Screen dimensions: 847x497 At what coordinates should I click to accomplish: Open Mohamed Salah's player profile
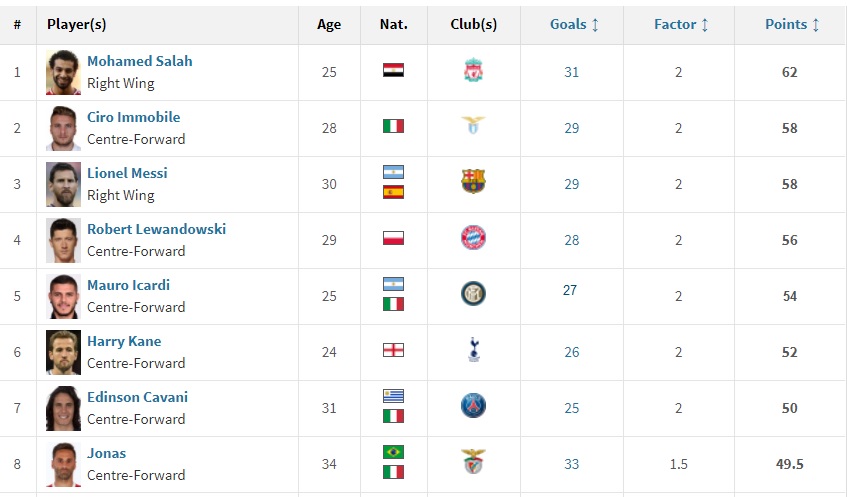(140, 61)
